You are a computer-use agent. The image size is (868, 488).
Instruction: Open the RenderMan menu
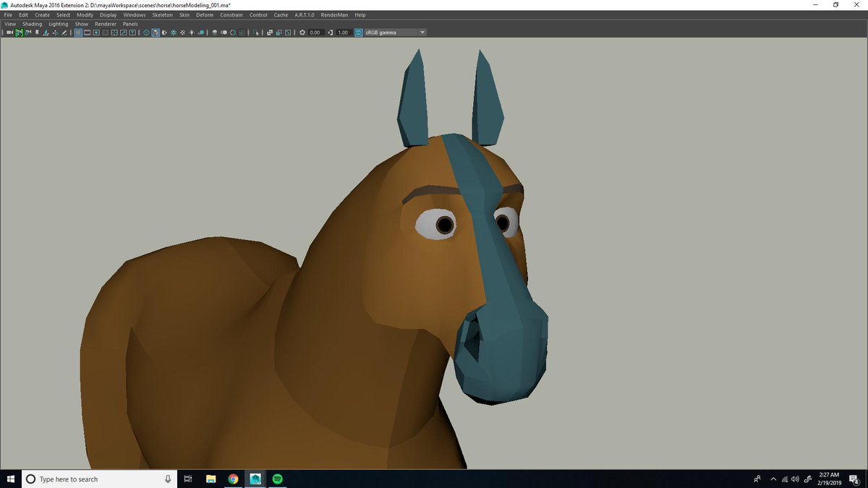tap(335, 14)
